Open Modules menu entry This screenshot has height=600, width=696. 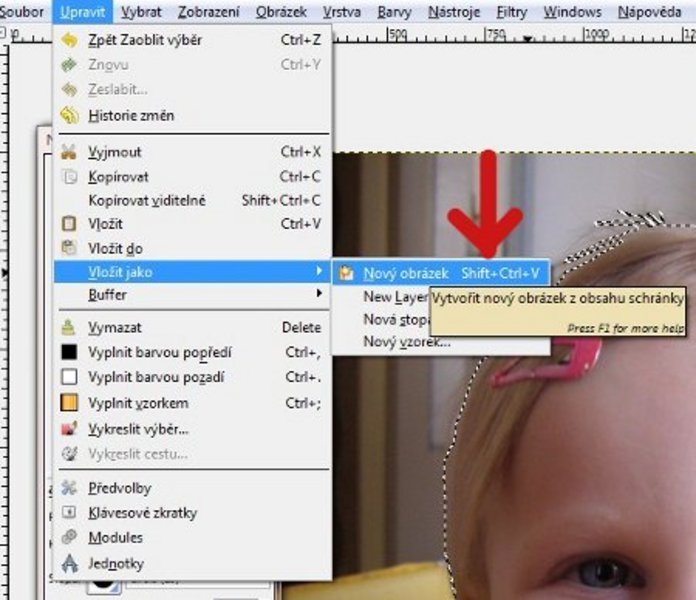192,537
